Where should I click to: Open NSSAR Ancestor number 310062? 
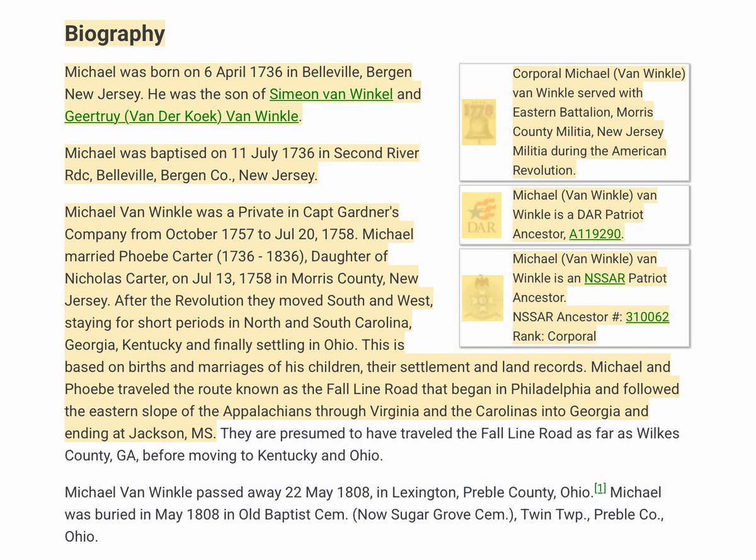[648, 316]
